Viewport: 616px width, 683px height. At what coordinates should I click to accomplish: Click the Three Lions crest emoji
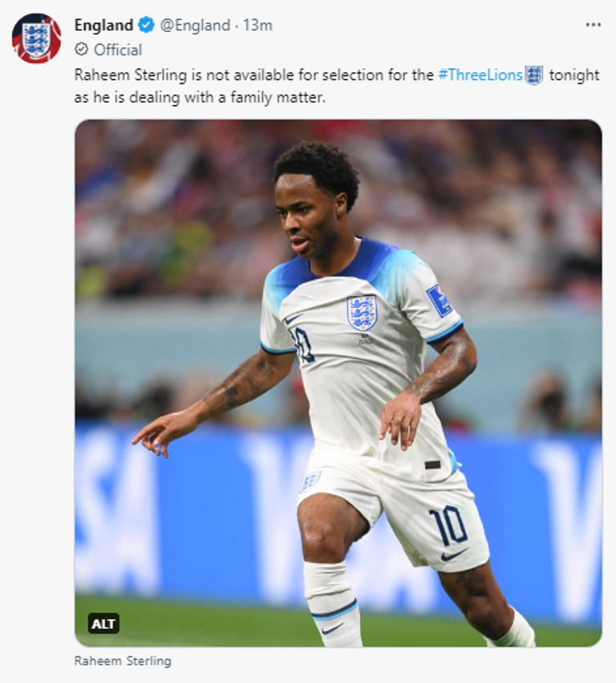tap(534, 75)
